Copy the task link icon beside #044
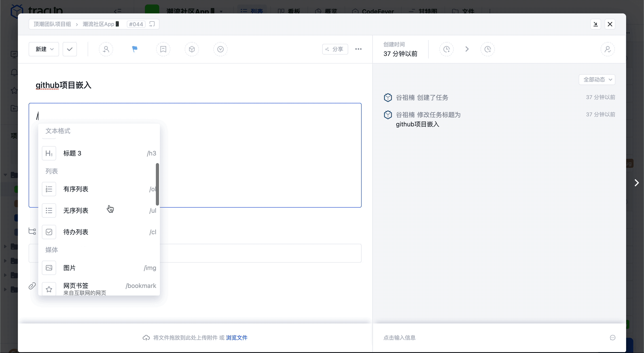 point(152,24)
